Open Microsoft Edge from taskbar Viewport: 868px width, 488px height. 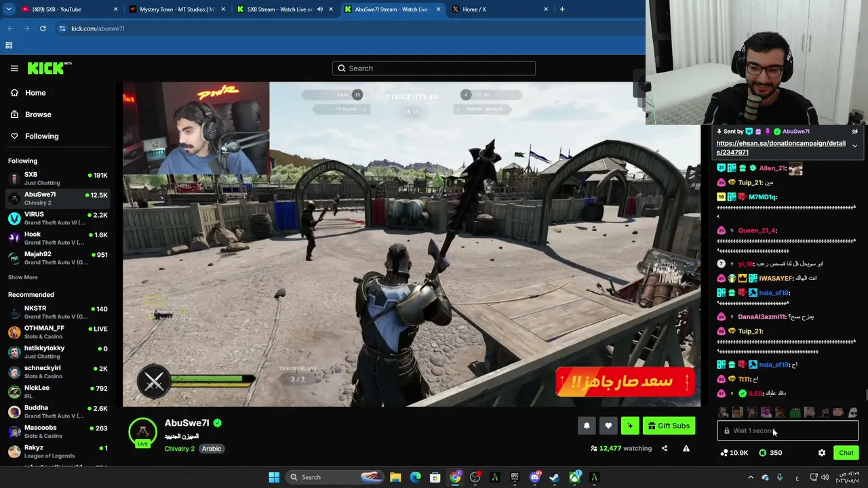click(x=415, y=477)
